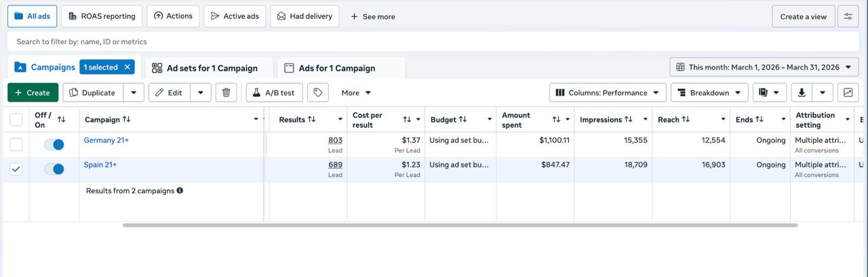Sort by Amount spent column
The image size is (868, 277).
click(556, 120)
